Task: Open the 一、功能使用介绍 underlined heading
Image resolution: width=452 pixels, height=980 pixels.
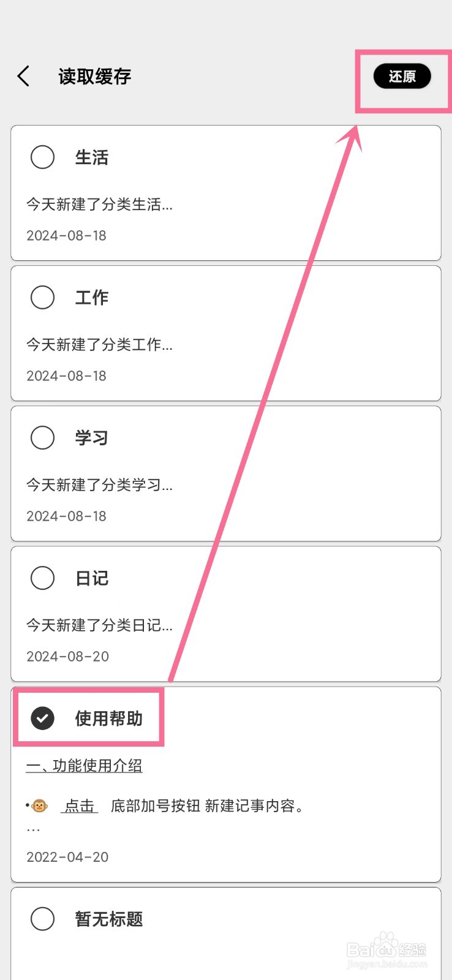Action: [x=85, y=766]
